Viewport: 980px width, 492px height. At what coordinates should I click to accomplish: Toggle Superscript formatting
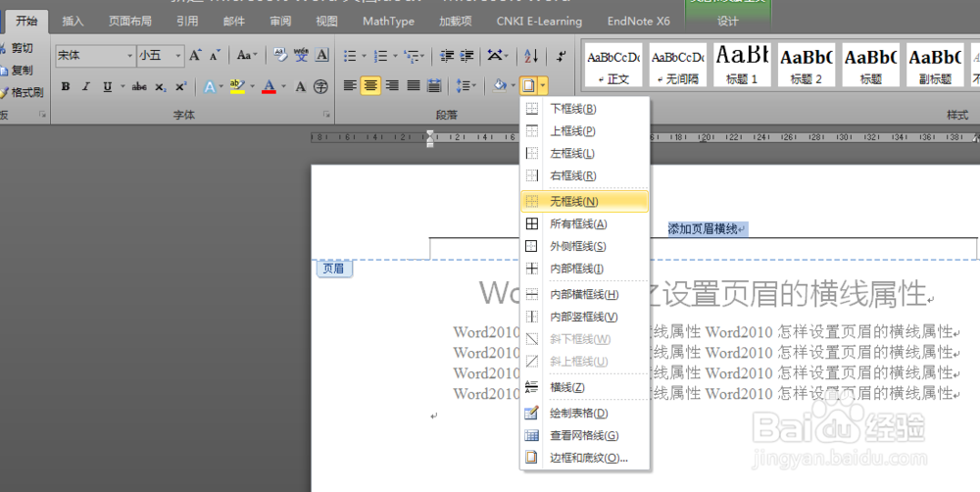[180, 86]
